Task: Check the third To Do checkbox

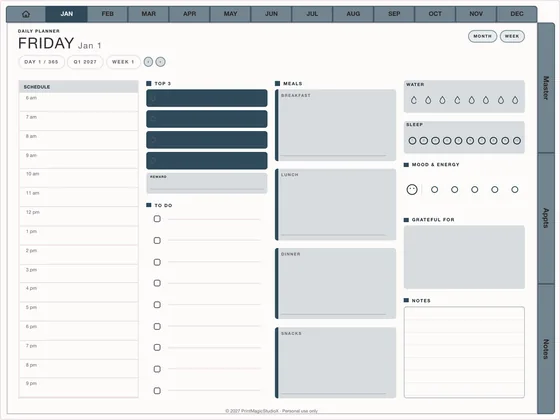Action: pos(157,262)
